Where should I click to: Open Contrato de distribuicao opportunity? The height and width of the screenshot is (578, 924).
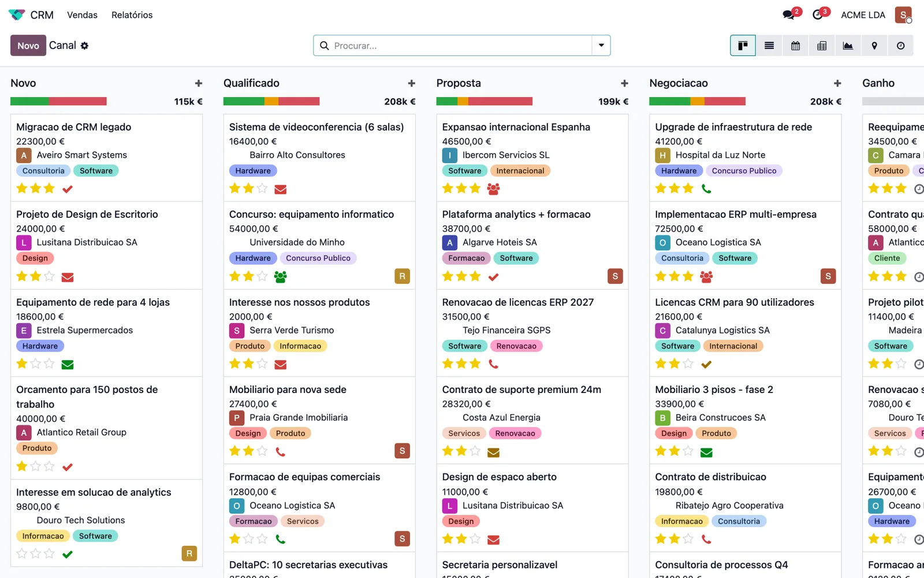[x=745, y=508]
